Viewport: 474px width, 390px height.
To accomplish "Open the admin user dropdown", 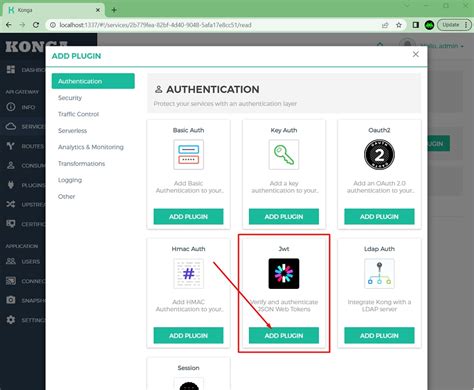I will coord(442,46).
